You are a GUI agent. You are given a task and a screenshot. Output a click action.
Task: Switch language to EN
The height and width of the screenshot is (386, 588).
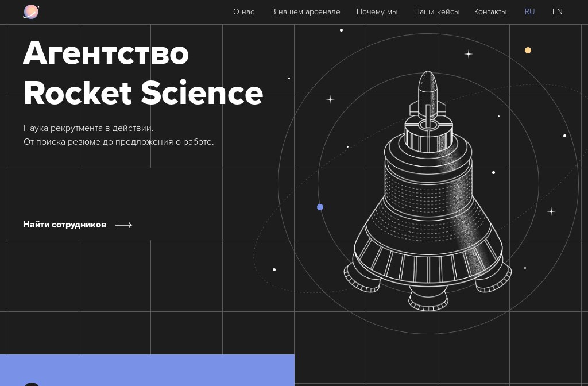(x=557, y=12)
